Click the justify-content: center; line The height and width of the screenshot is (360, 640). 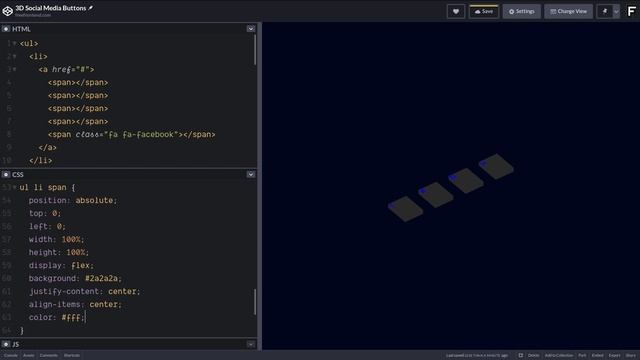[84, 291]
